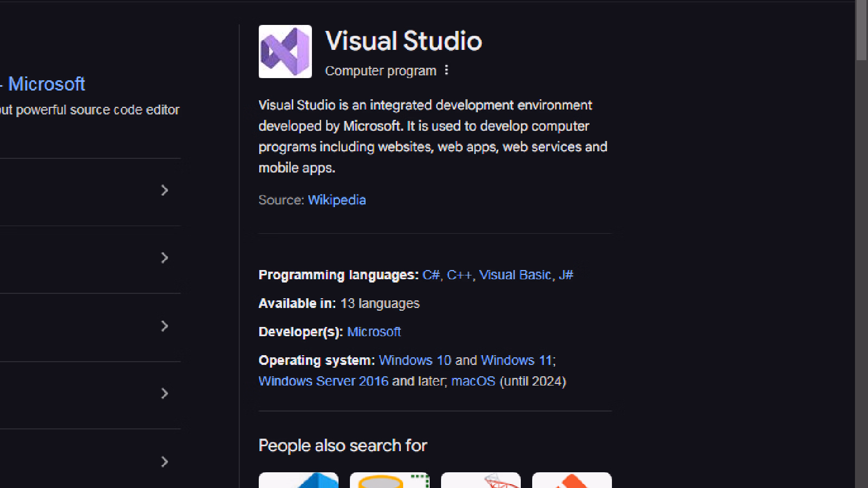Click the People also search for heading
The width and height of the screenshot is (868, 488).
coord(343,446)
